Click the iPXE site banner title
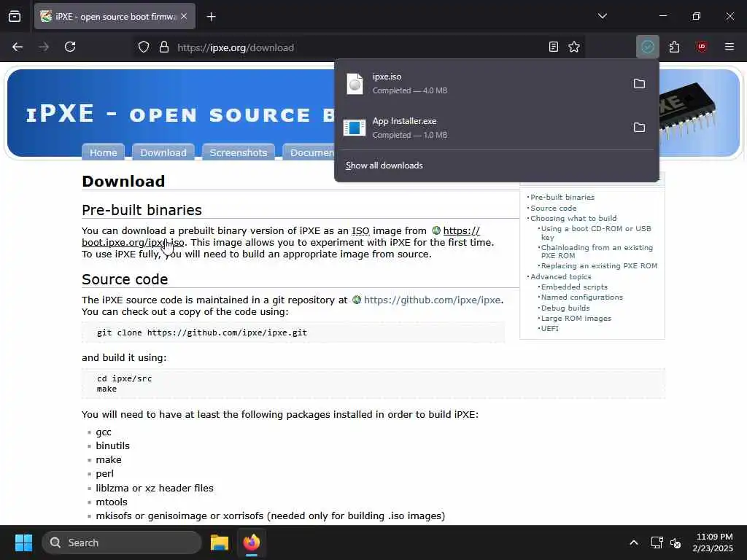The width and height of the screenshot is (747, 560). pos(180,114)
